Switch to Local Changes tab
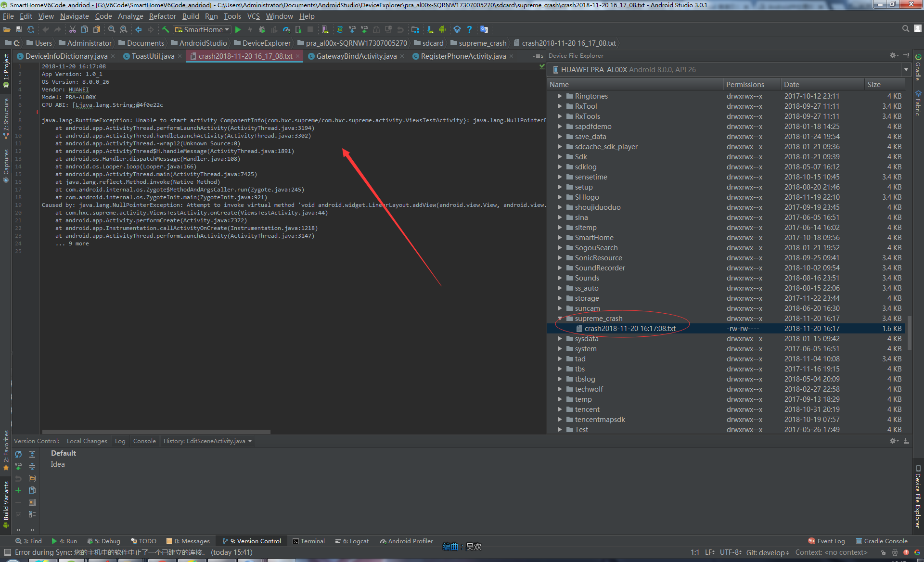Screen dimensions: 924x562 (87, 441)
